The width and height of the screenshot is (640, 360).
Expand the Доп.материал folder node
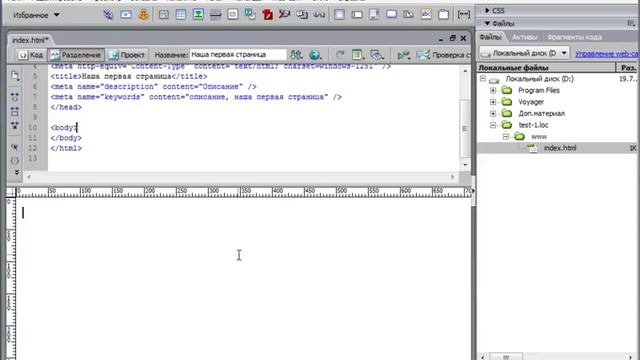tap(493, 113)
